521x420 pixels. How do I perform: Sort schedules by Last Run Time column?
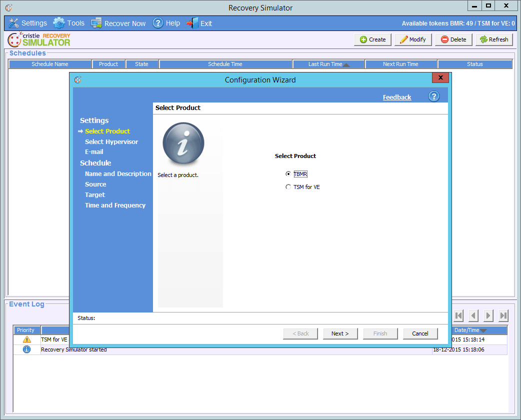(328, 64)
